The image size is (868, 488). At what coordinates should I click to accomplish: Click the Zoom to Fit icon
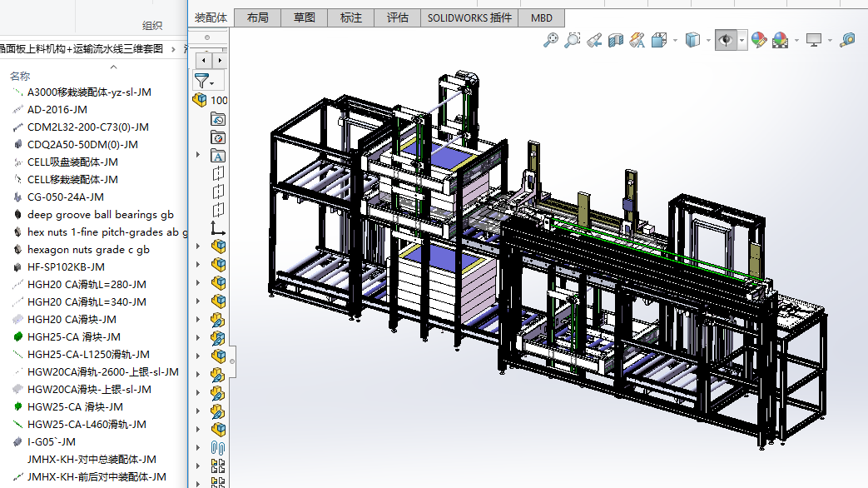[x=550, y=39]
